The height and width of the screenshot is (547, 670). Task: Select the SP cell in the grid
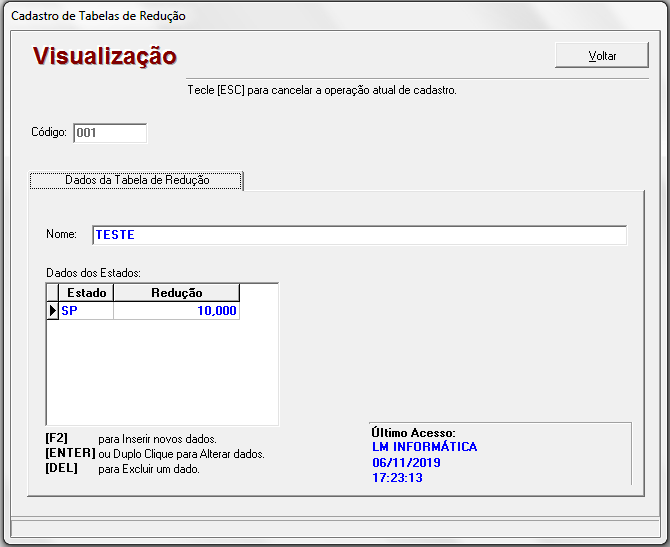click(x=86, y=311)
